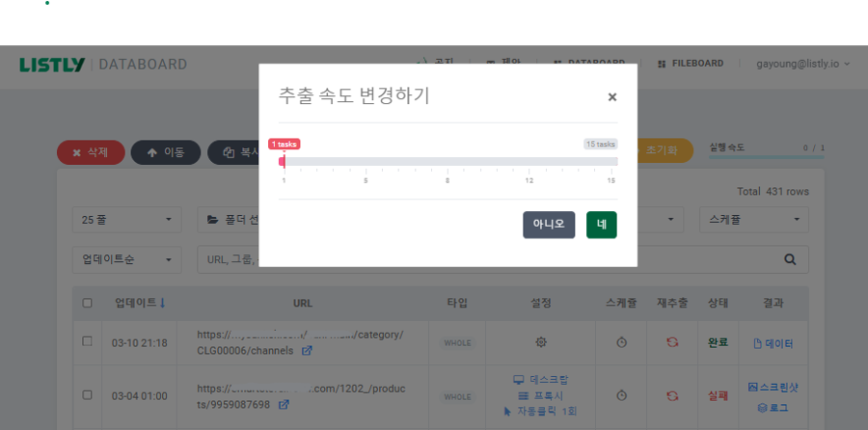Click schedule timer icon in 03-10 row
868x430 pixels.
pyautogui.click(x=621, y=342)
